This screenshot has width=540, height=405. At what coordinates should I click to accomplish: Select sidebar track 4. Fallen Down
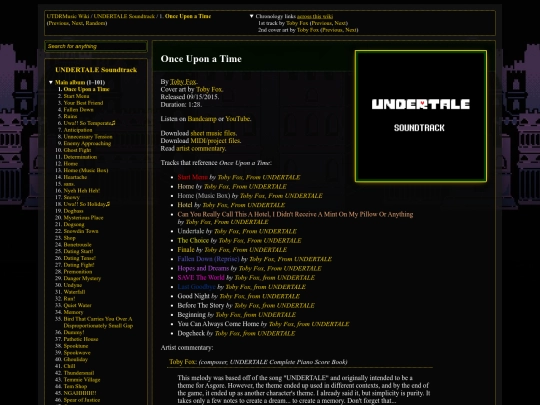[79, 110]
